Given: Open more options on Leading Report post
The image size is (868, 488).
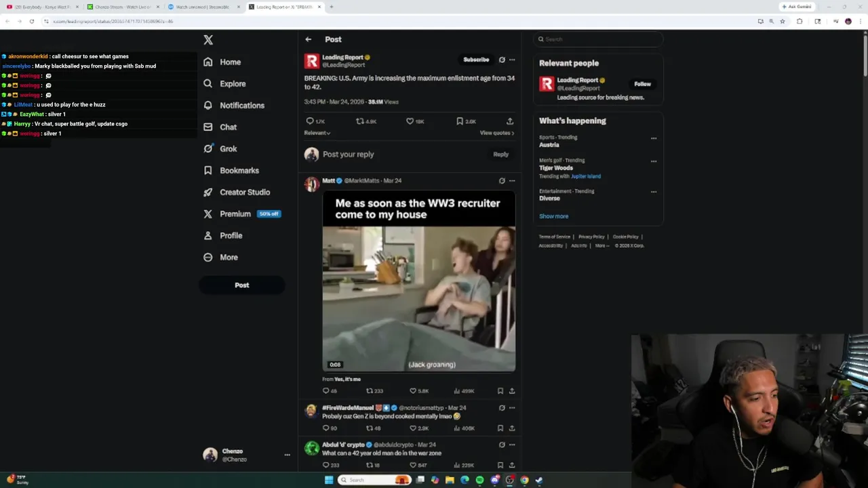Looking at the screenshot, I should 512,60.
